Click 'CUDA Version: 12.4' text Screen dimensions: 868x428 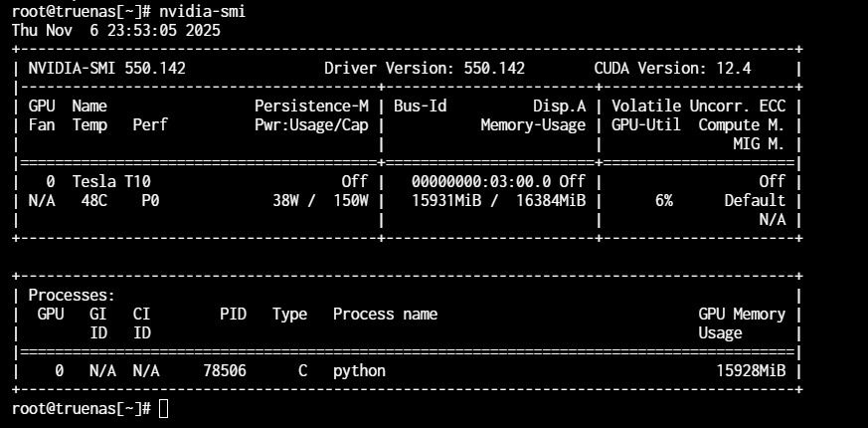coord(672,69)
